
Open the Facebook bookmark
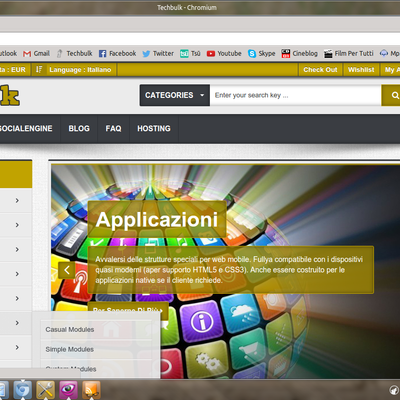click(x=118, y=53)
